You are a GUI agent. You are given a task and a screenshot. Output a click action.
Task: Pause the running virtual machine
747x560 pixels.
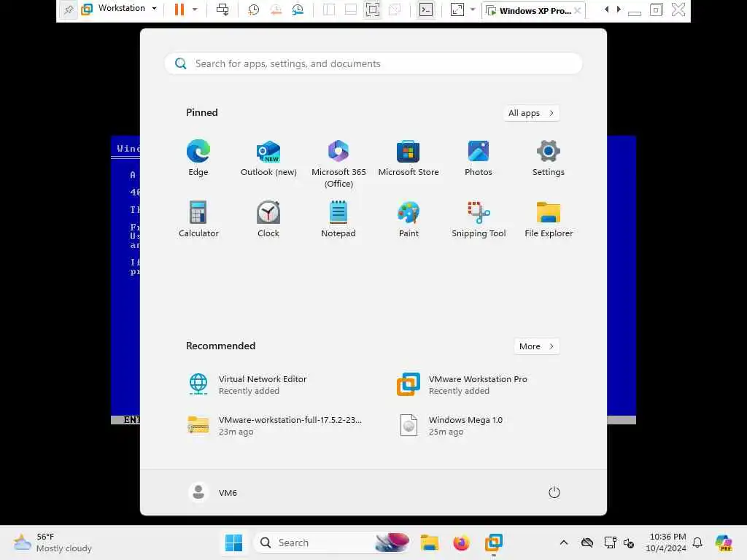coord(179,9)
